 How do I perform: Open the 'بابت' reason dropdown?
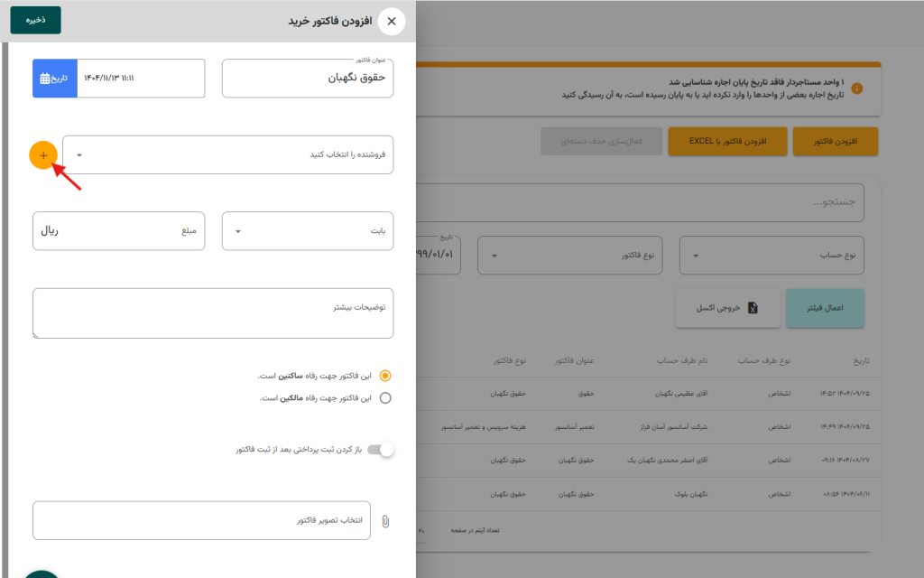(307, 231)
